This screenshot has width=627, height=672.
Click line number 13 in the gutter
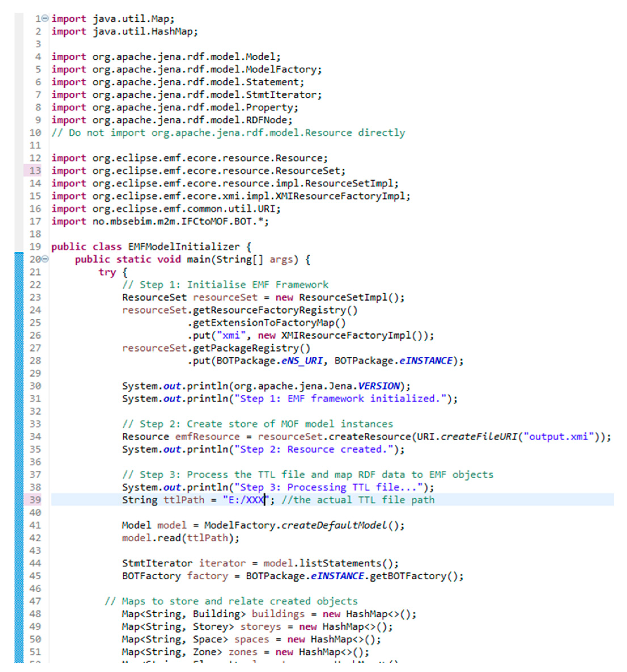tap(35, 171)
